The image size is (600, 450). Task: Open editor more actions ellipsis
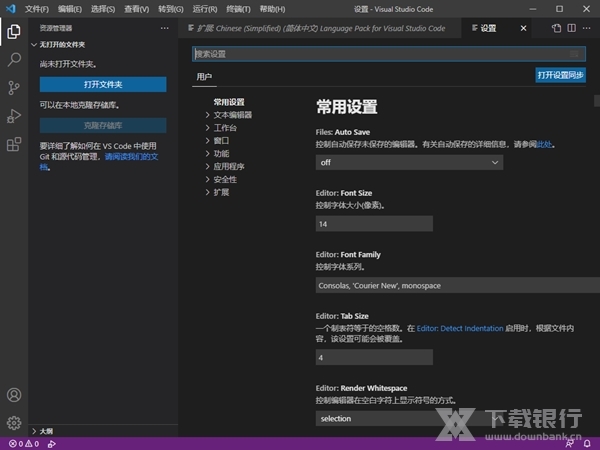586,28
